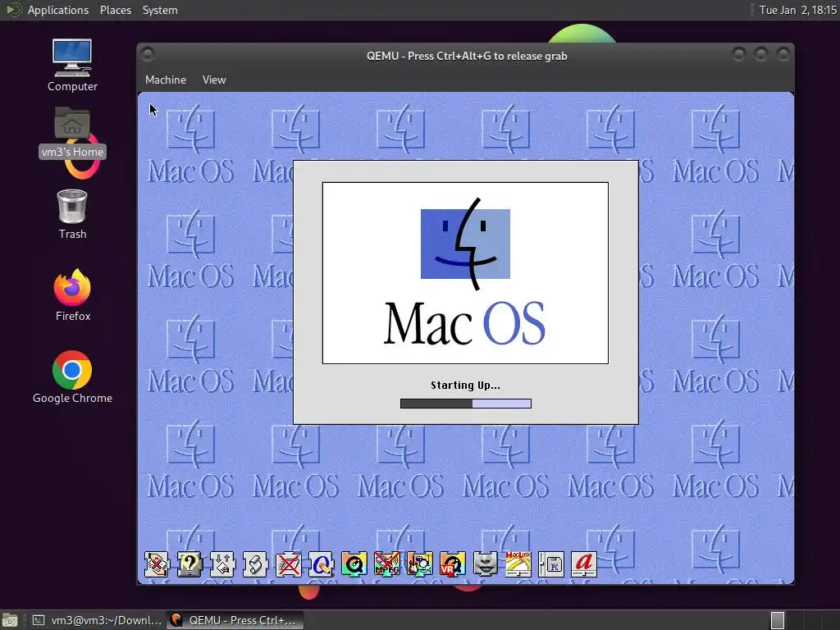Click the paper scroll script extension icon
The width and height of the screenshot is (840, 630).
pyautogui.click(x=255, y=564)
